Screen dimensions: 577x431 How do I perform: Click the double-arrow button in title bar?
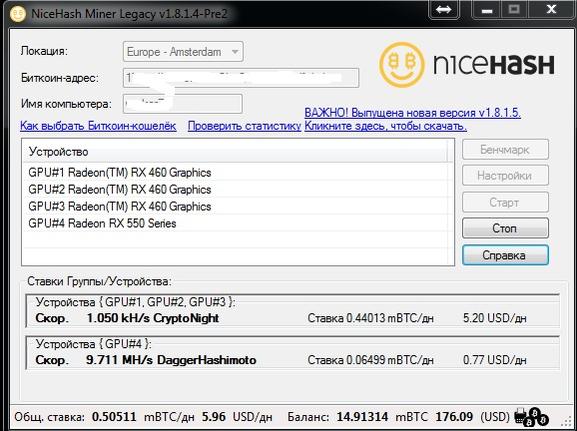click(443, 10)
